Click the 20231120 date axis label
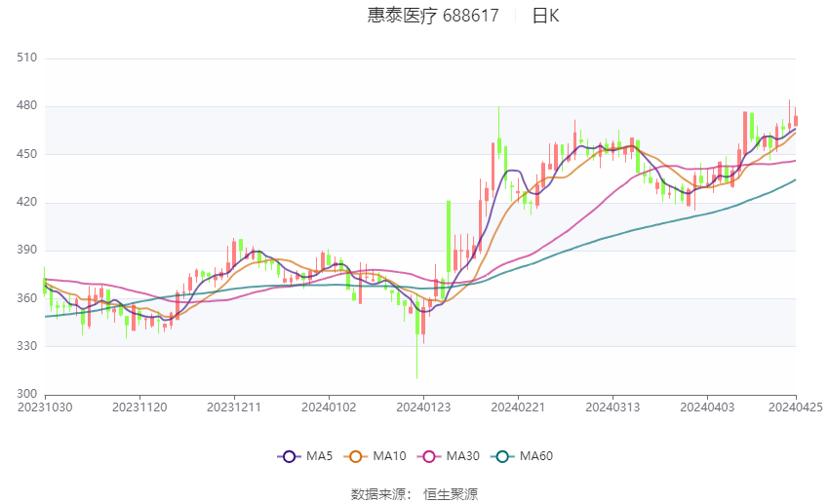 click(139, 407)
